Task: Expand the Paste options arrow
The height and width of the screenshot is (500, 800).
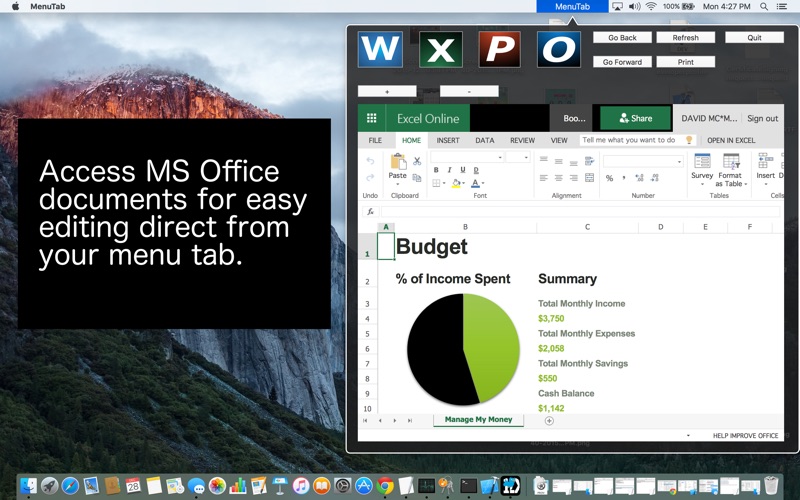Action: [397, 184]
